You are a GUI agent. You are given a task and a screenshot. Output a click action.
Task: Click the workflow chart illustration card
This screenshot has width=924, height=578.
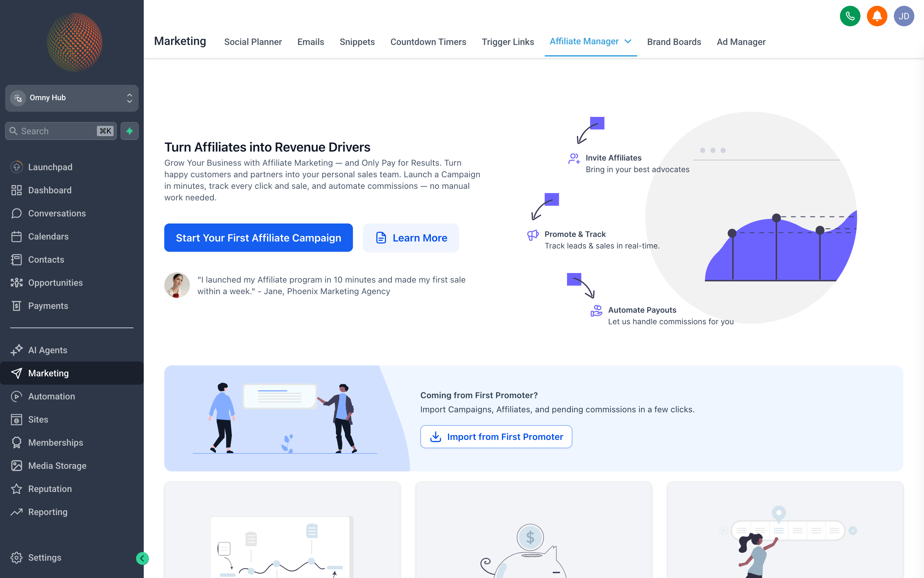coord(282,530)
